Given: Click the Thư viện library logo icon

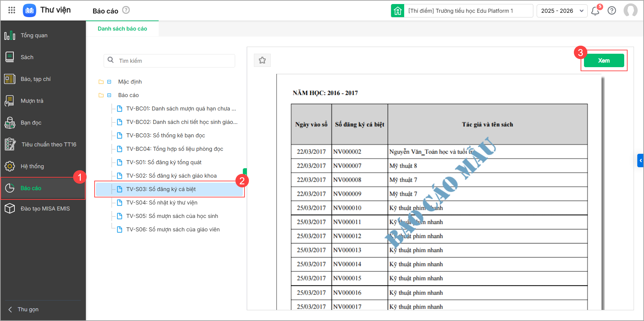Looking at the screenshot, I should pyautogui.click(x=30, y=10).
